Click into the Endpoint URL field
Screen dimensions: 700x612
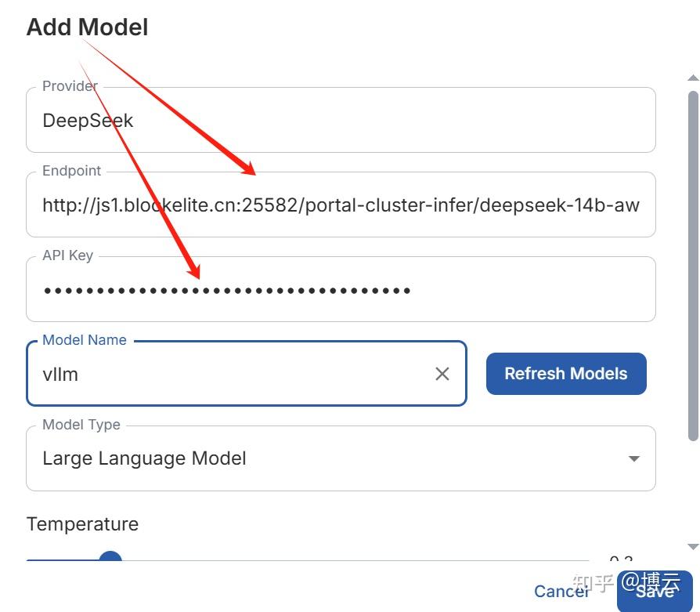click(x=341, y=205)
